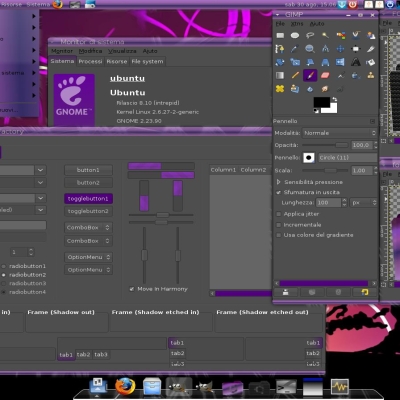The width and height of the screenshot is (400, 400).
Task: Click yellow Reset to defaults button
Action: tap(365, 292)
